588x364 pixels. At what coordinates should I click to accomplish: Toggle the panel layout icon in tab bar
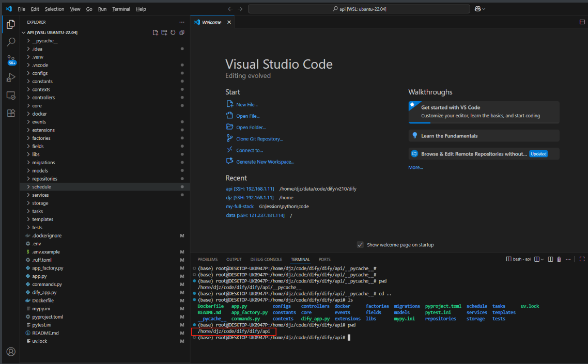tap(582, 22)
